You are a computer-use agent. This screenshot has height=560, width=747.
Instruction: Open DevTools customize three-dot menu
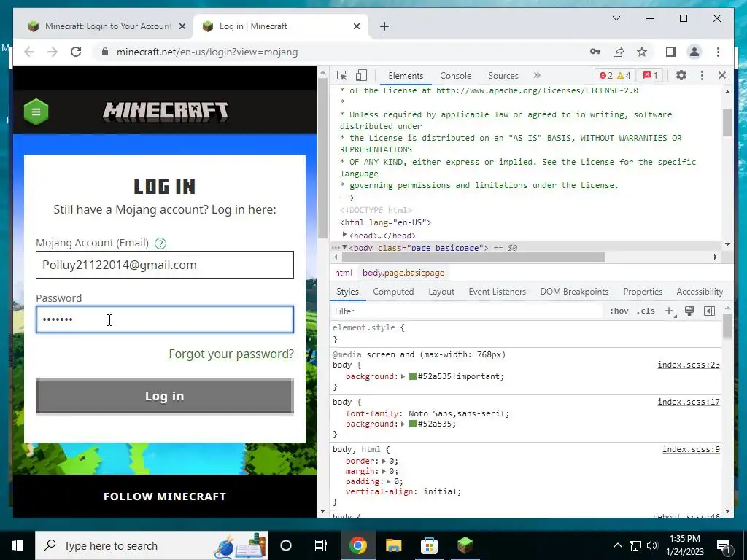(x=702, y=75)
